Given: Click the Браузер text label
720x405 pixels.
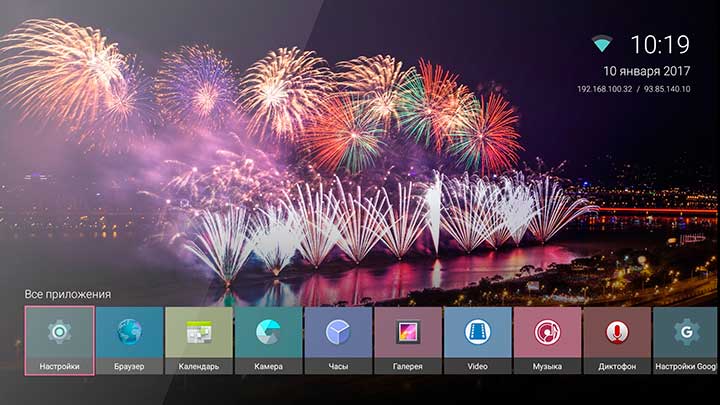Looking at the screenshot, I should point(129,367).
